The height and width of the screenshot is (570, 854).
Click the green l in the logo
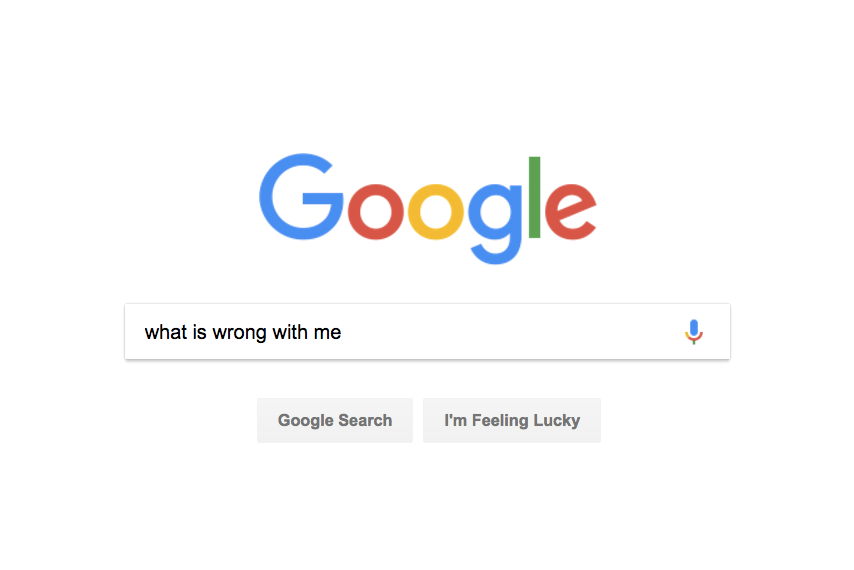[534, 197]
